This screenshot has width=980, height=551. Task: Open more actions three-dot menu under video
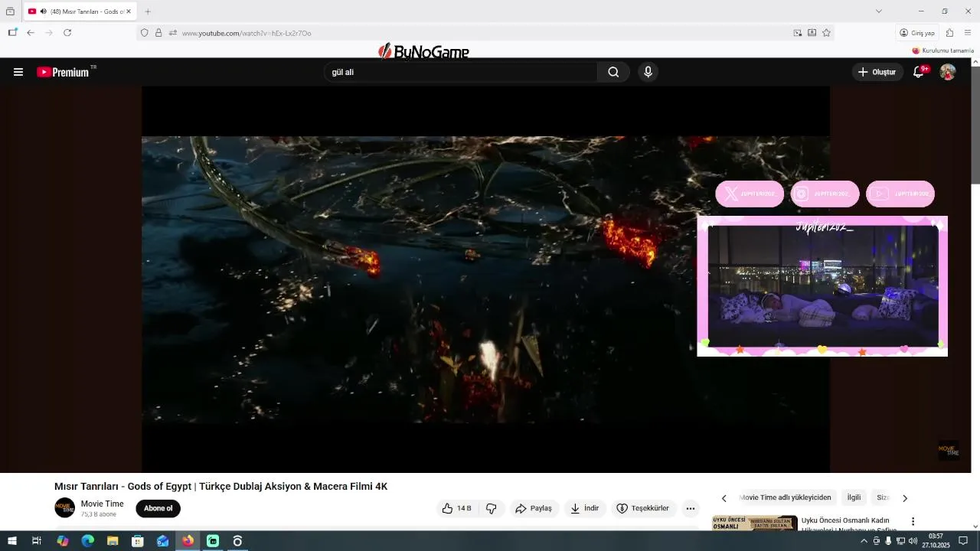(691, 508)
